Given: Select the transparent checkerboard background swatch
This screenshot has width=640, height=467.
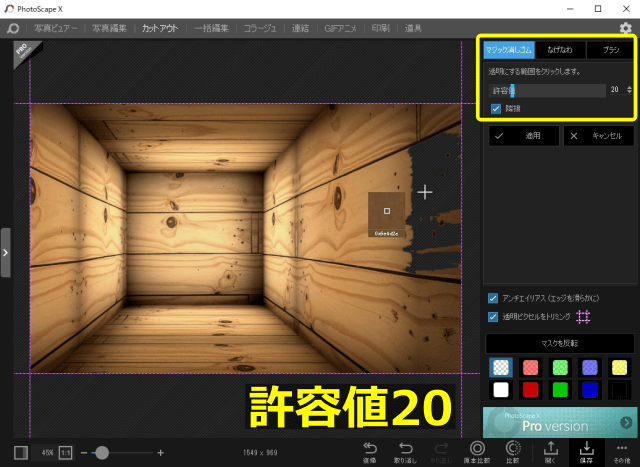Looking at the screenshot, I should click(501, 367).
